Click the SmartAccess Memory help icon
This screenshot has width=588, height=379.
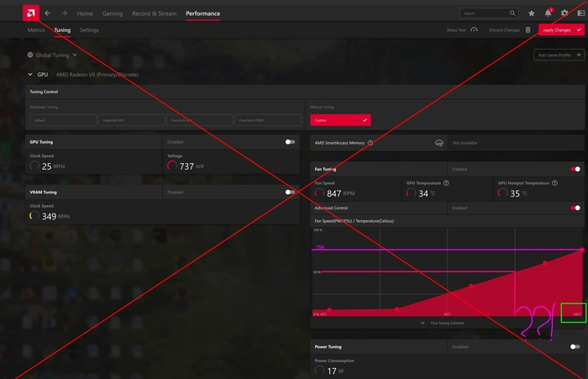coord(370,143)
